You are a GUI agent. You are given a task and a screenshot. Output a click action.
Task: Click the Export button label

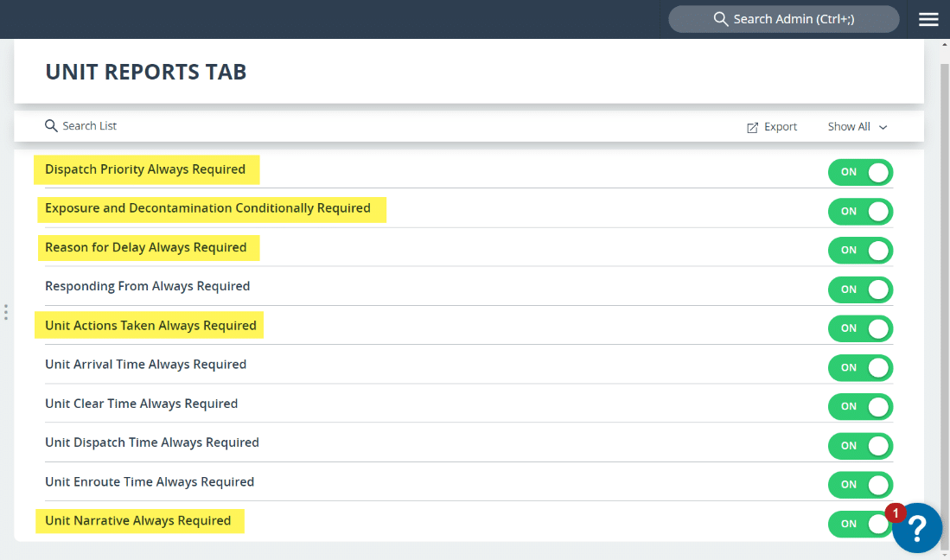point(781,127)
